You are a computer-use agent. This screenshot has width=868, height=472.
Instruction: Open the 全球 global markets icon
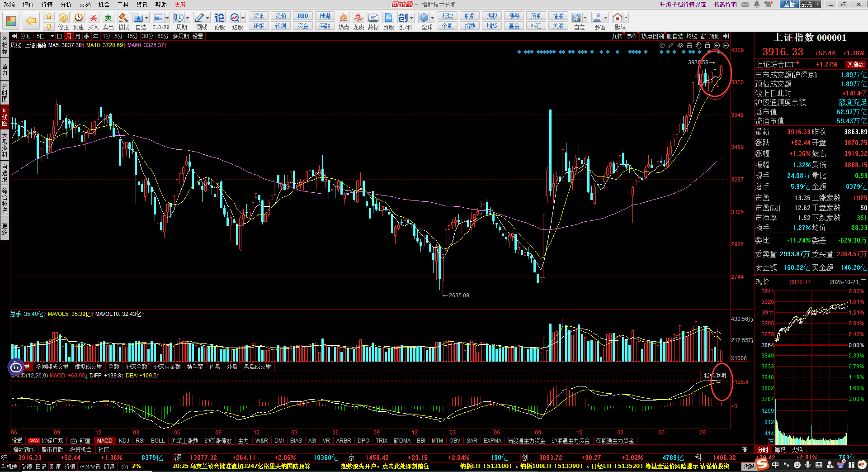pyautogui.click(x=424, y=18)
